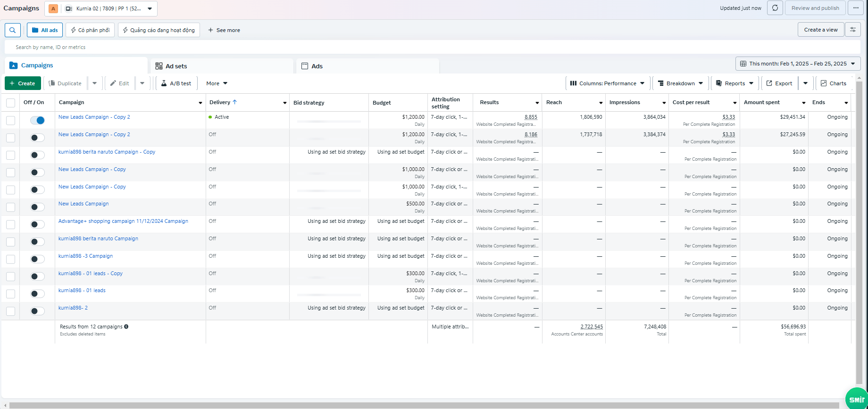Image resolution: width=868 pixels, height=409 pixels.
Task: Open the green Smit floating widget
Action: (x=856, y=399)
